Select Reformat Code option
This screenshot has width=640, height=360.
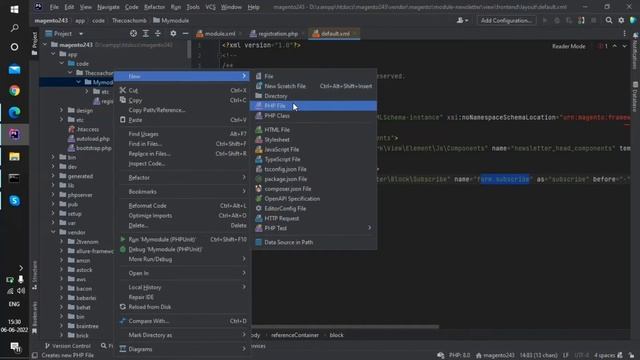point(182,206)
